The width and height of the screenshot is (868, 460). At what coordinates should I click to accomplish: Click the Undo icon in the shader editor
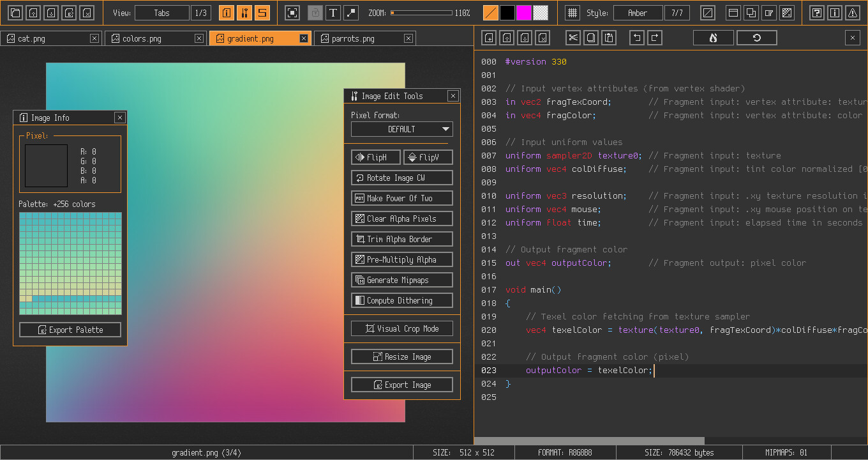636,37
